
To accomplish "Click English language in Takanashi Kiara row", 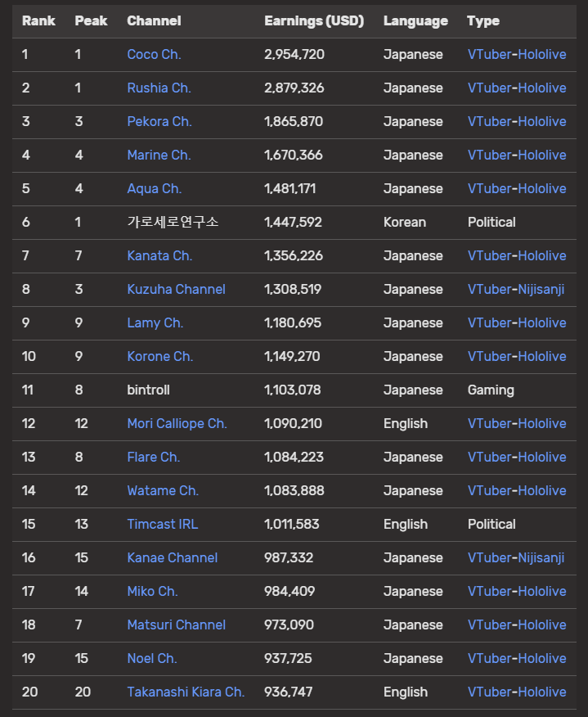I will point(406,692).
